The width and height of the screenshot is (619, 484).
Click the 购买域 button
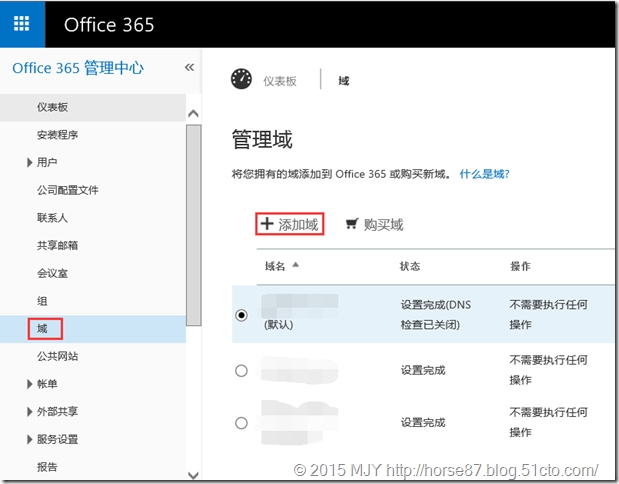pos(374,225)
